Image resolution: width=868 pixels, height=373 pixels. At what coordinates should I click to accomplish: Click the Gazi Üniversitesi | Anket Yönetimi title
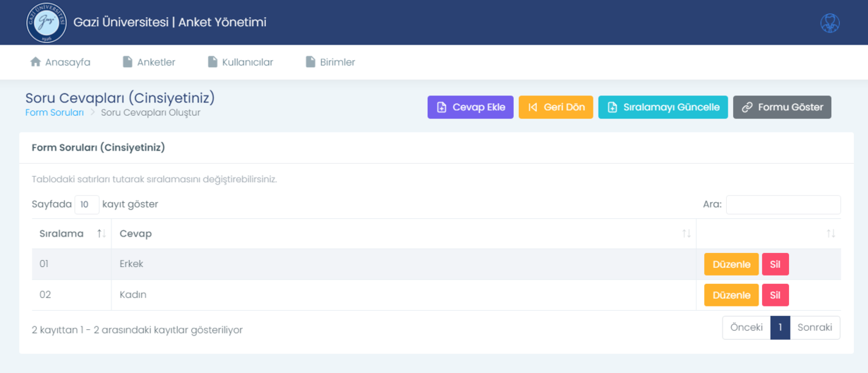click(170, 23)
